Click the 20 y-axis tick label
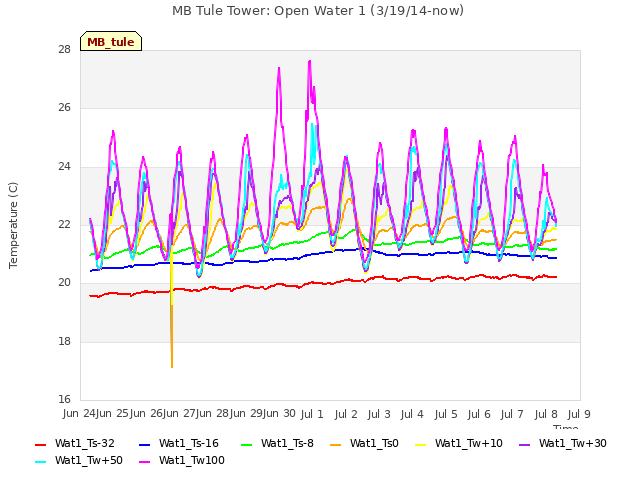The height and width of the screenshot is (480, 640). (64, 283)
